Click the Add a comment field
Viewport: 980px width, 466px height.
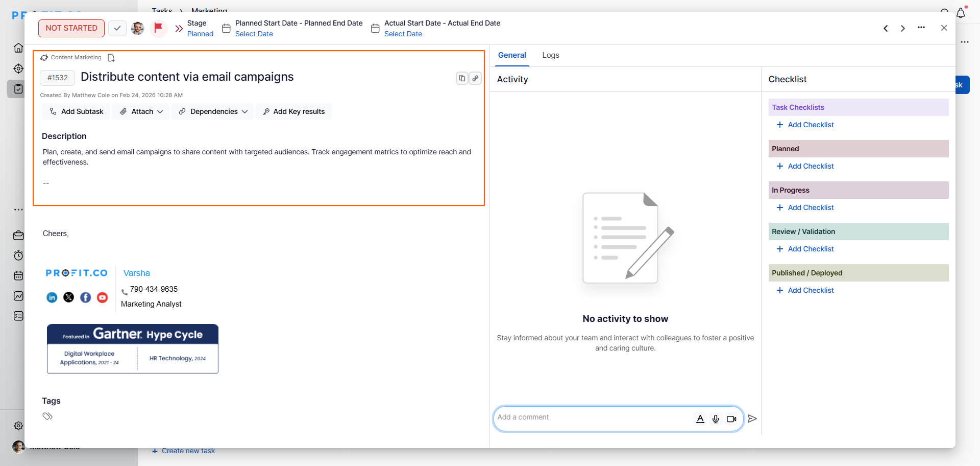tap(592, 417)
